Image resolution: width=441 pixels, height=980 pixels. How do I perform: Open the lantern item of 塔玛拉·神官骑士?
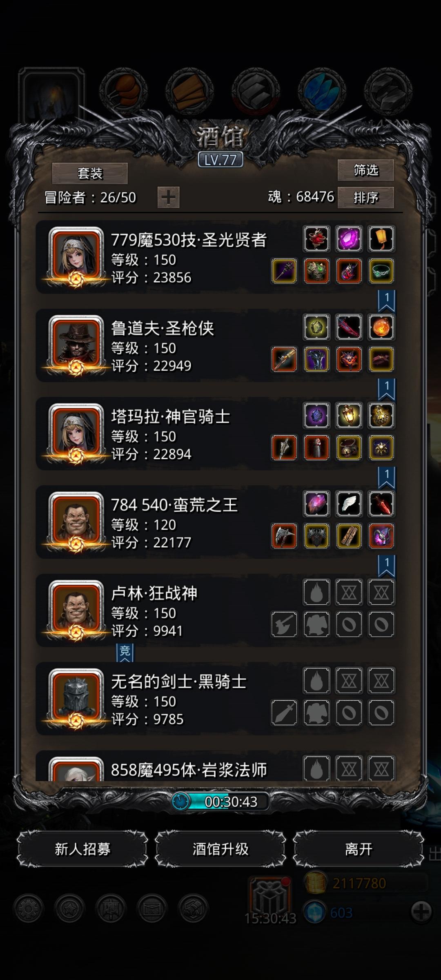click(x=349, y=415)
